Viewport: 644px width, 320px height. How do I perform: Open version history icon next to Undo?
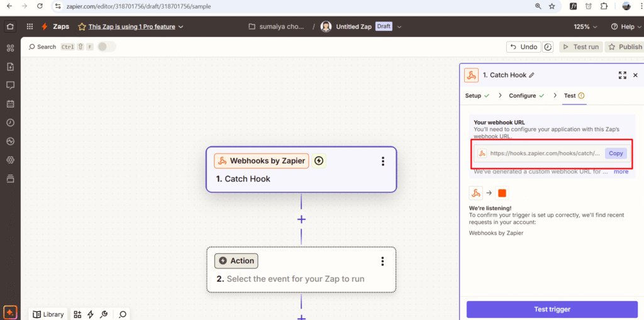(x=548, y=47)
